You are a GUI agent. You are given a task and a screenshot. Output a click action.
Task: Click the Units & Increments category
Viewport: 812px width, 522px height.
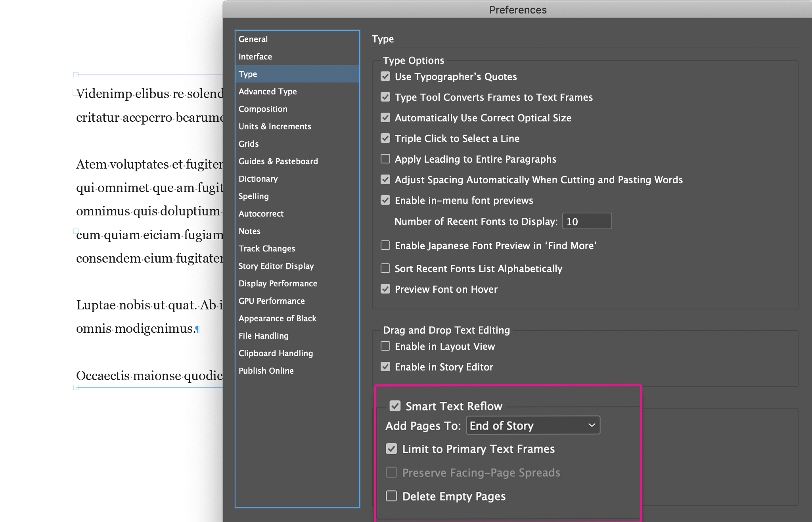pos(275,126)
